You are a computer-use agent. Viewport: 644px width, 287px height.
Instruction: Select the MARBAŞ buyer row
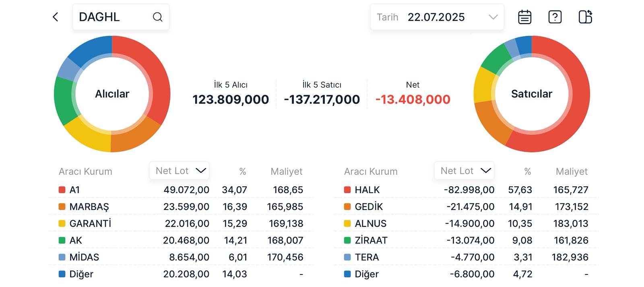coord(181,207)
